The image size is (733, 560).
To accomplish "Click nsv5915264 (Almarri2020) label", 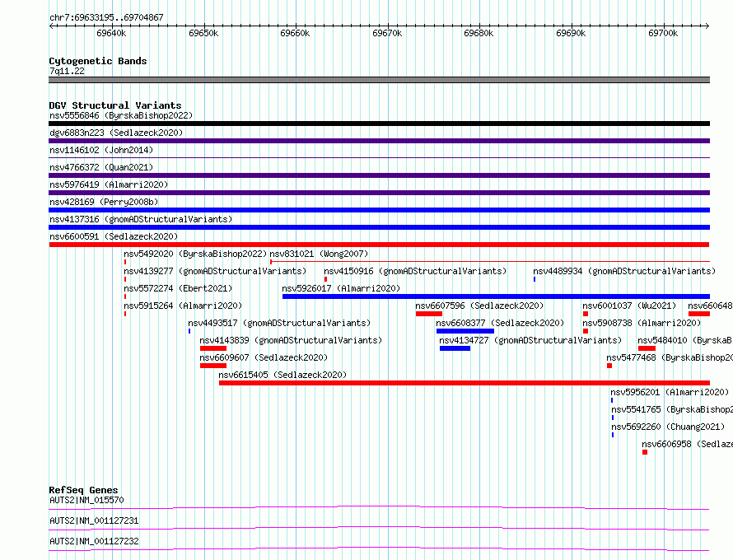I will 183,306.
